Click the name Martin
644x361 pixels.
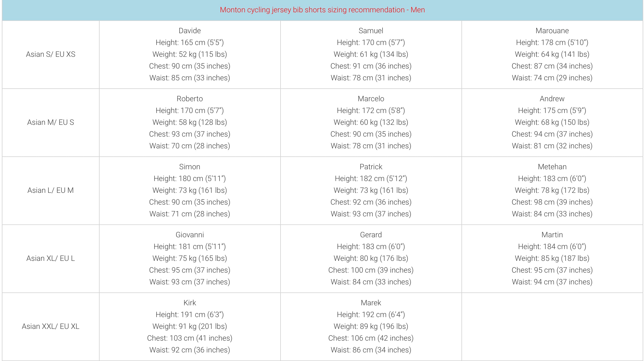[x=552, y=235]
